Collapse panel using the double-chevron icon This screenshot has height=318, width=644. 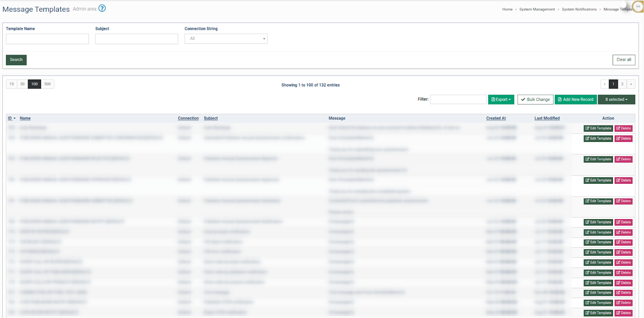(638, 6)
